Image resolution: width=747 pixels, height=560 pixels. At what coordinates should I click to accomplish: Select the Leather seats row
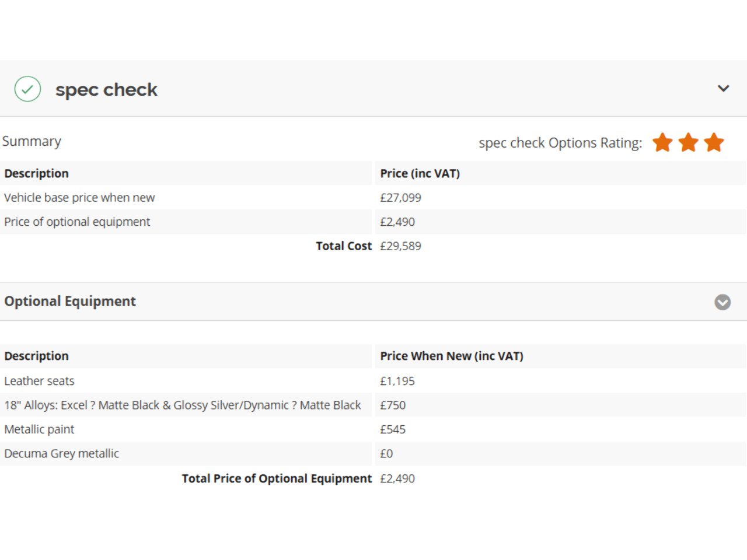click(39, 381)
